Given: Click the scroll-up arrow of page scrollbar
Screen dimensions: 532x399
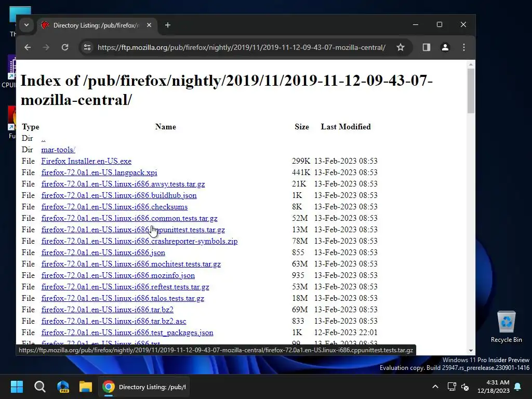Looking at the screenshot, I should pyautogui.click(x=471, y=64).
